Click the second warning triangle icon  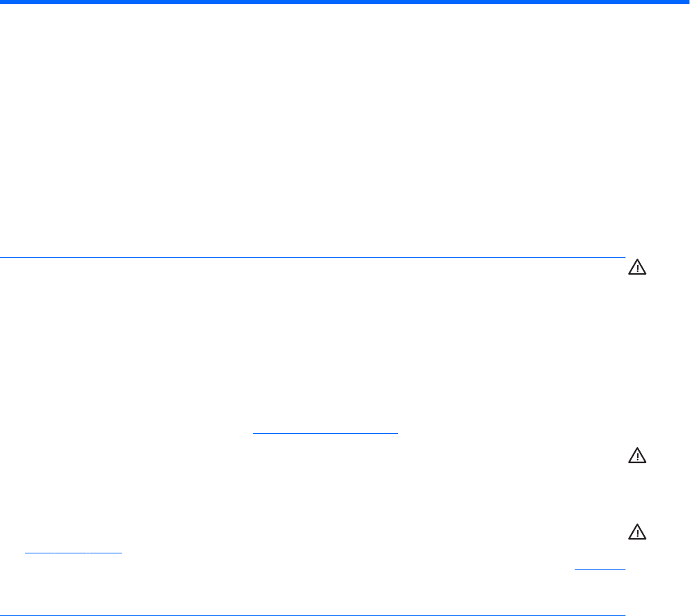point(636,456)
